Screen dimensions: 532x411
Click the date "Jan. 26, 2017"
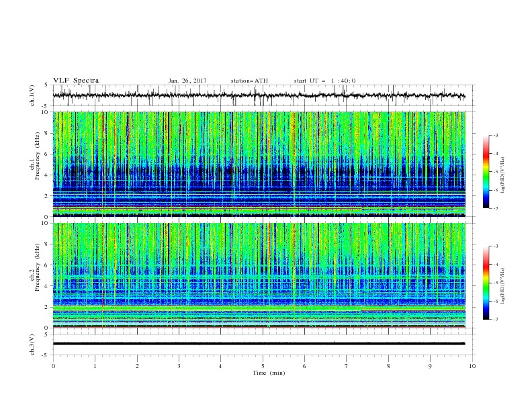(187, 81)
